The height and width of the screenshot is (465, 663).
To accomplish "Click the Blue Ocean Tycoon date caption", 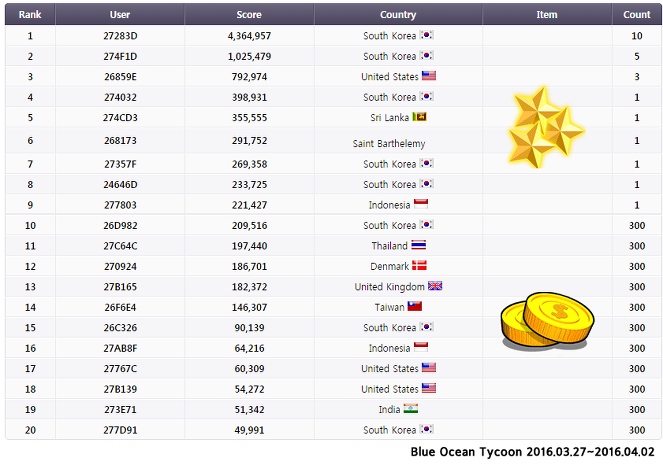I will 532,451.
